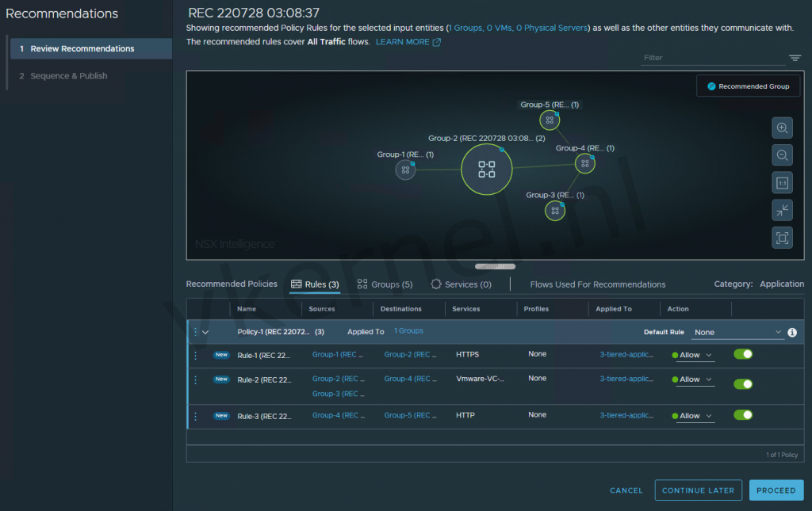Click the PROCEED button
Viewport: 812px width, 511px height.
tap(776, 490)
